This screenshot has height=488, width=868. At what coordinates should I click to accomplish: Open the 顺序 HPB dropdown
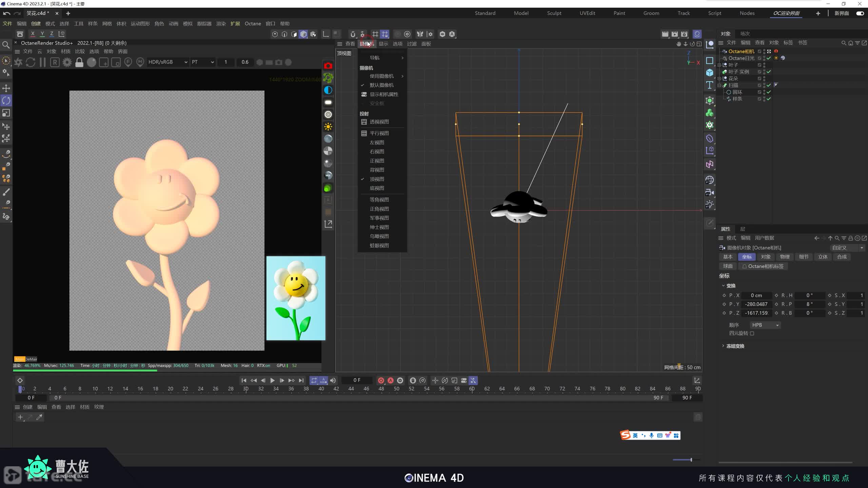coord(765,325)
